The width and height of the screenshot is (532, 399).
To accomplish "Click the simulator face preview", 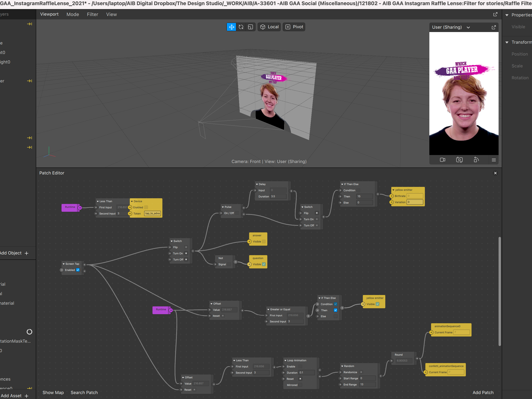I will click(x=464, y=93).
